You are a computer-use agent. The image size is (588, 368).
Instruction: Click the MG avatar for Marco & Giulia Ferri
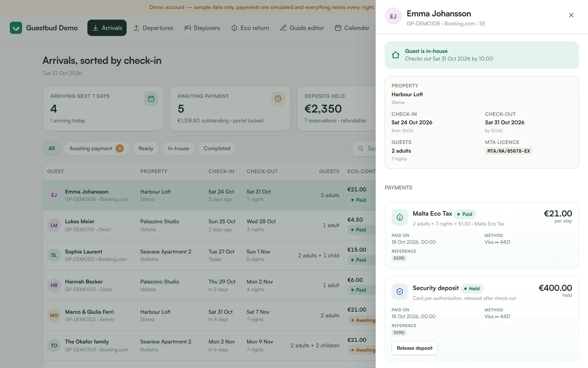click(x=54, y=315)
